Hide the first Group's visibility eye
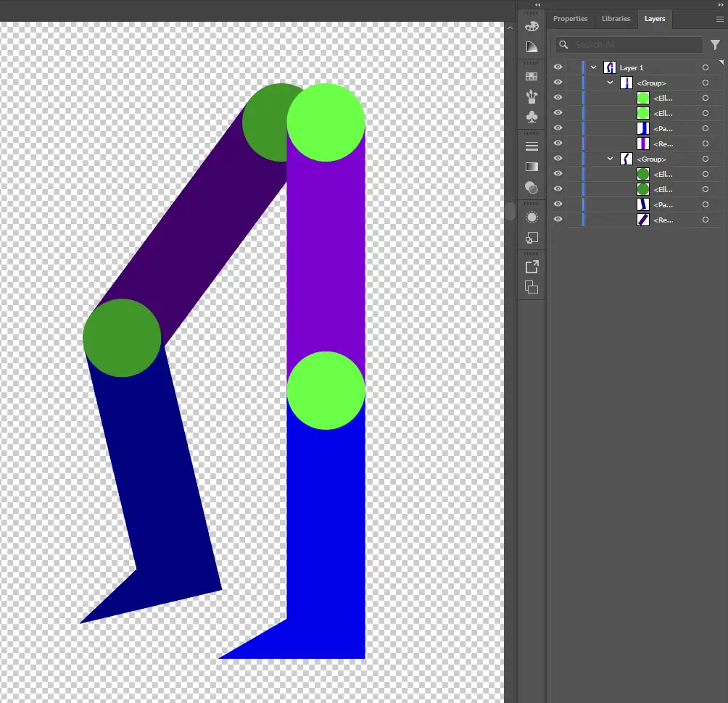The image size is (728, 703). click(558, 83)
